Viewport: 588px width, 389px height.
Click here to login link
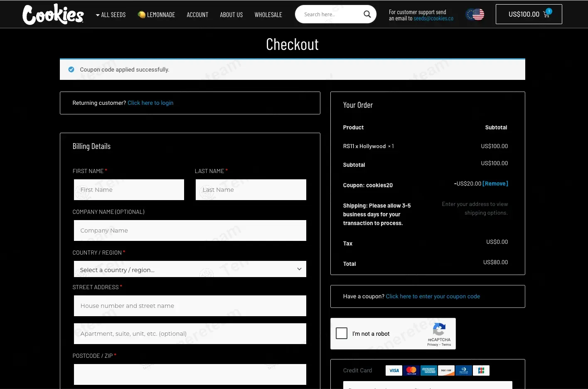(150, 103)
